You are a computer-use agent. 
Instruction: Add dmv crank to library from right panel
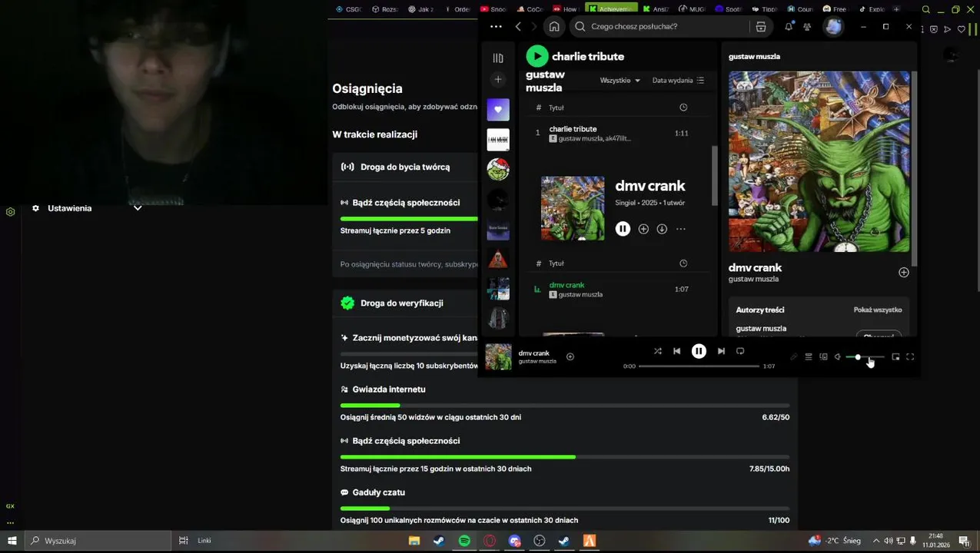pyautogui.click(x=904, y=273)
